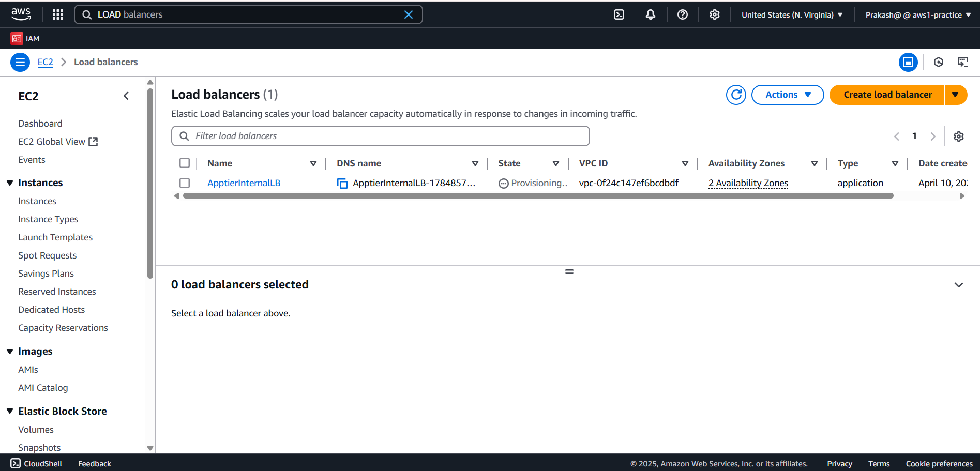980x471 pixels.
Task: Sort by the State column arrow
Action: 556,163
